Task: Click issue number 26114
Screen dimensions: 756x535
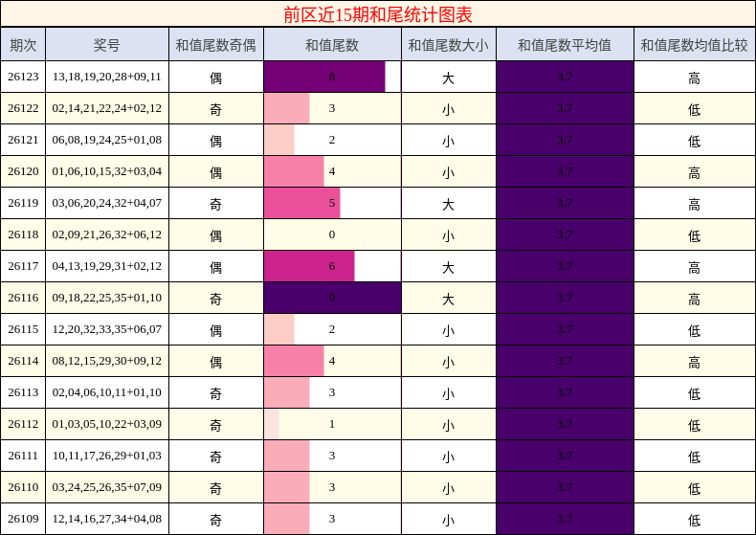Action: click(x=23, y=361)
